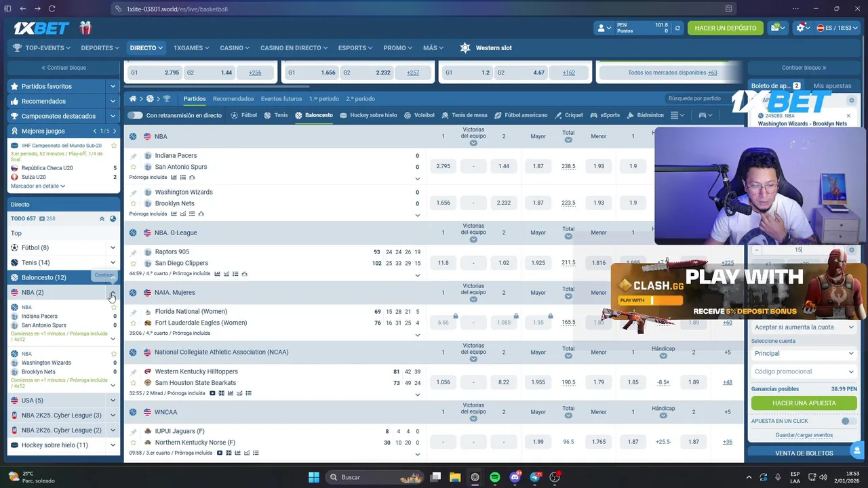868x488 pixels.
Task: Favorite the Brooklyn Nets match star
Action: point(133,203)
